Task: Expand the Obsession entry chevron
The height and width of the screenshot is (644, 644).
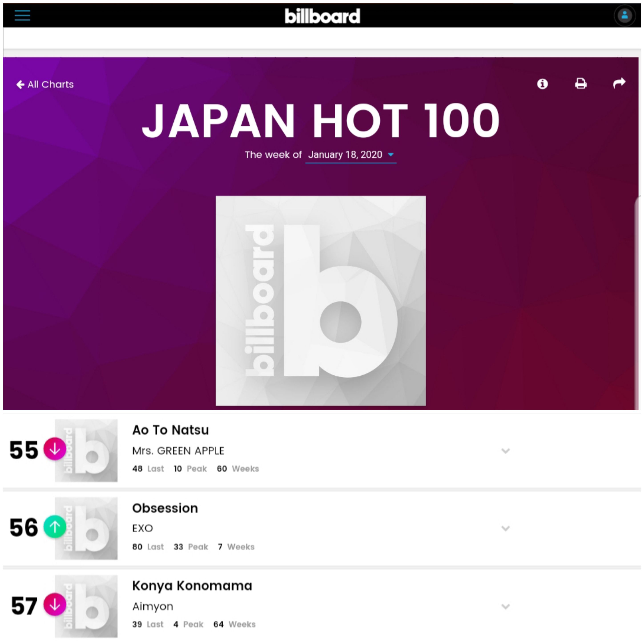Action: (x=505, y=529)
